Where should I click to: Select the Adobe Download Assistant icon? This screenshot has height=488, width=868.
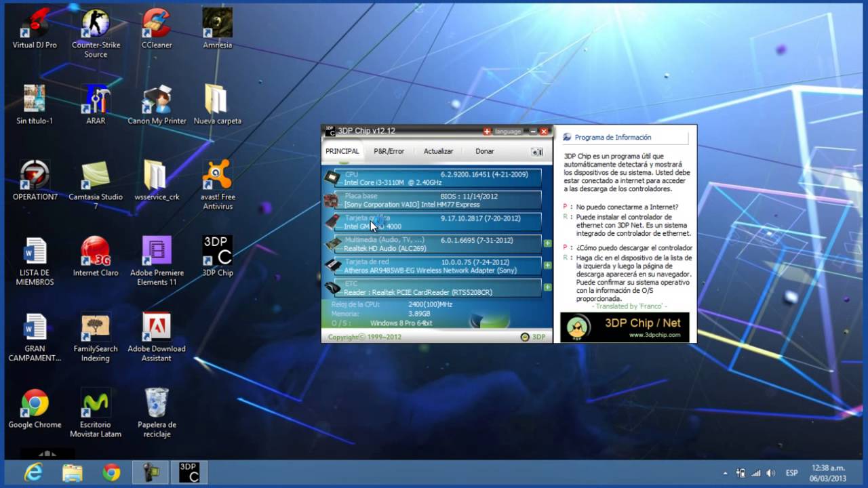click(157, 337)
